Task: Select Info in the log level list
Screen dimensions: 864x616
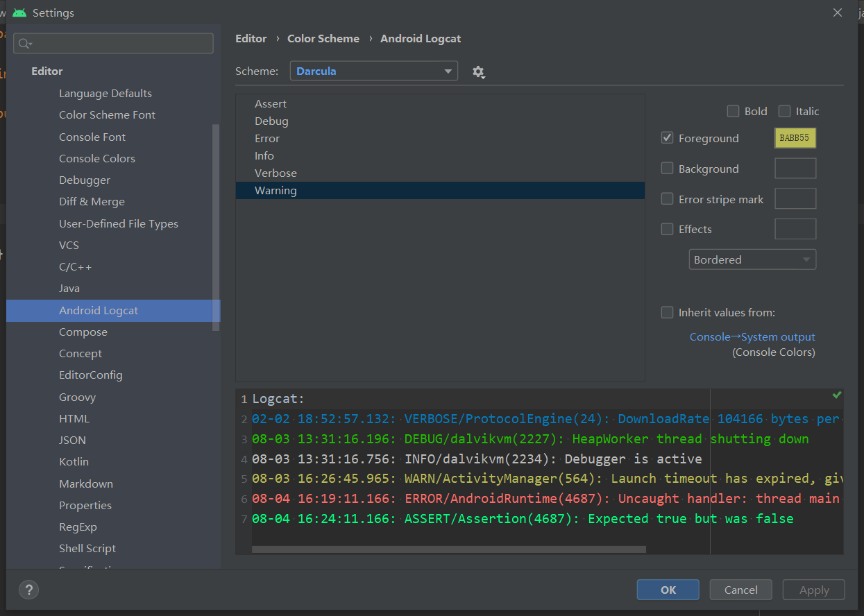Action: tap(440, 155)
